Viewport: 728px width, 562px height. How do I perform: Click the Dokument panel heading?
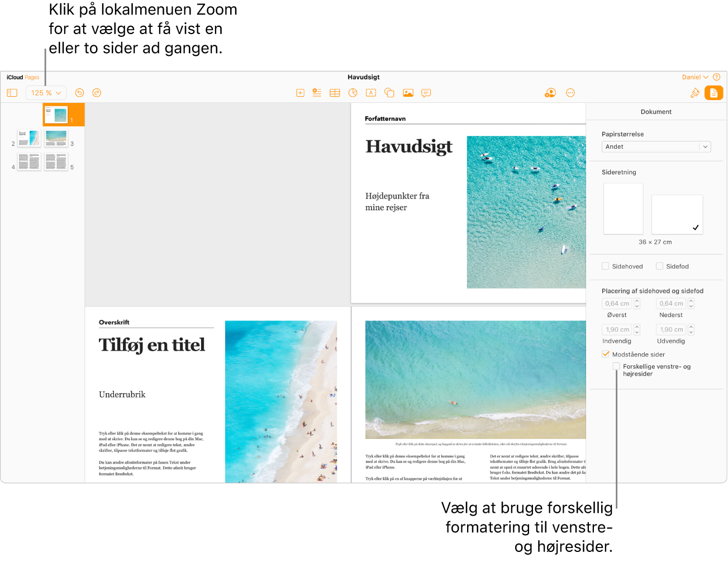[x=656, y=112]
